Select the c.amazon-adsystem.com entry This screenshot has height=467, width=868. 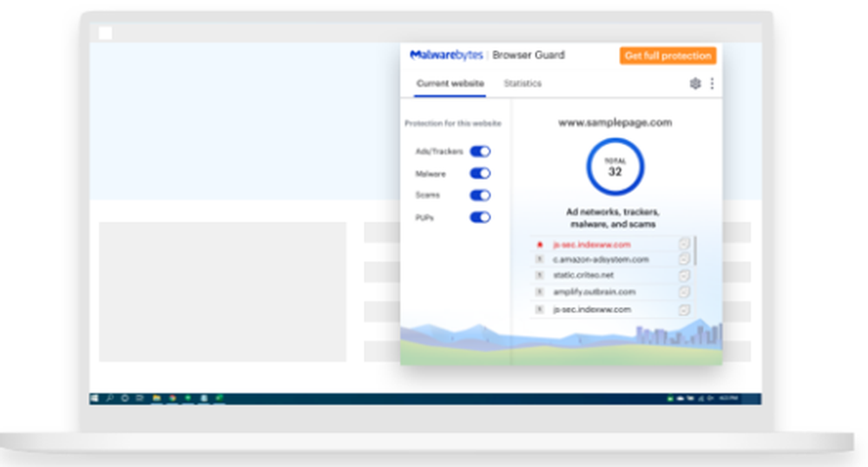[x=601, y=260]
